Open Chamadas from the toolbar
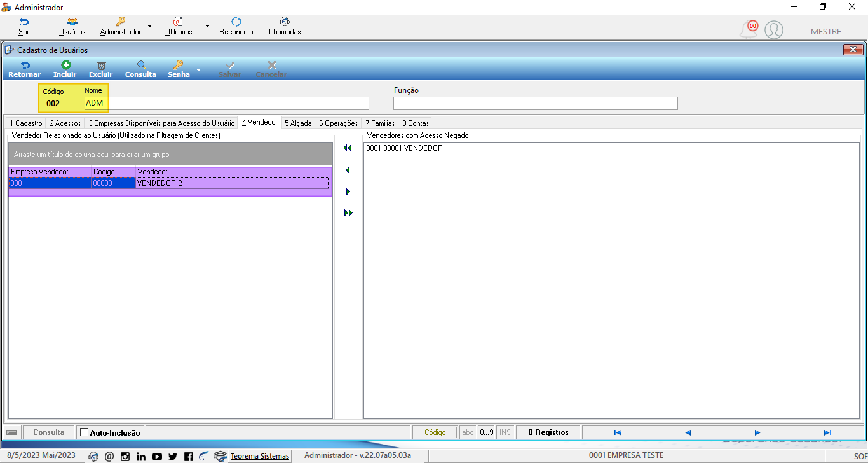This screenshot has height=463, width=868. point(285,26)
